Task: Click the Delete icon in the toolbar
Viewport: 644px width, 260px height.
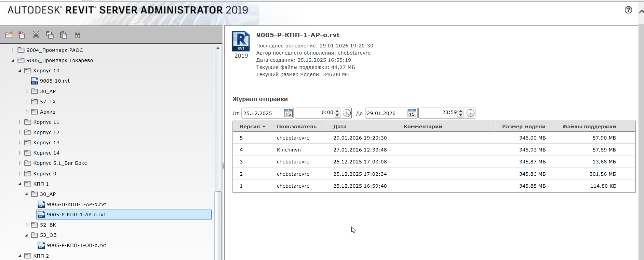Action: 22,35
